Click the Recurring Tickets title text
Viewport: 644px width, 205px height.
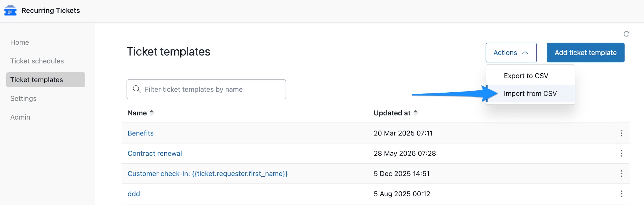pyautogui.click(x=51, y=10)
